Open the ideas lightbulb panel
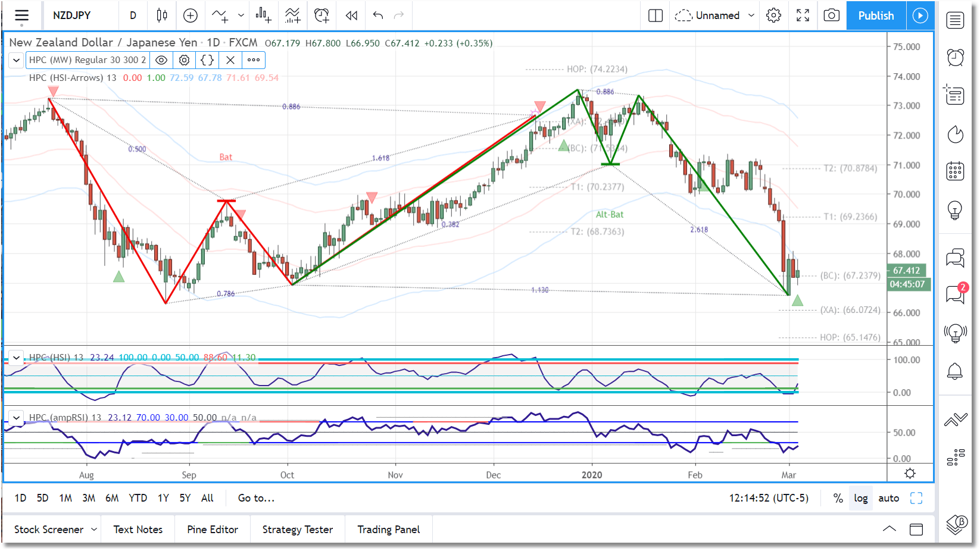 click(956, 210)
